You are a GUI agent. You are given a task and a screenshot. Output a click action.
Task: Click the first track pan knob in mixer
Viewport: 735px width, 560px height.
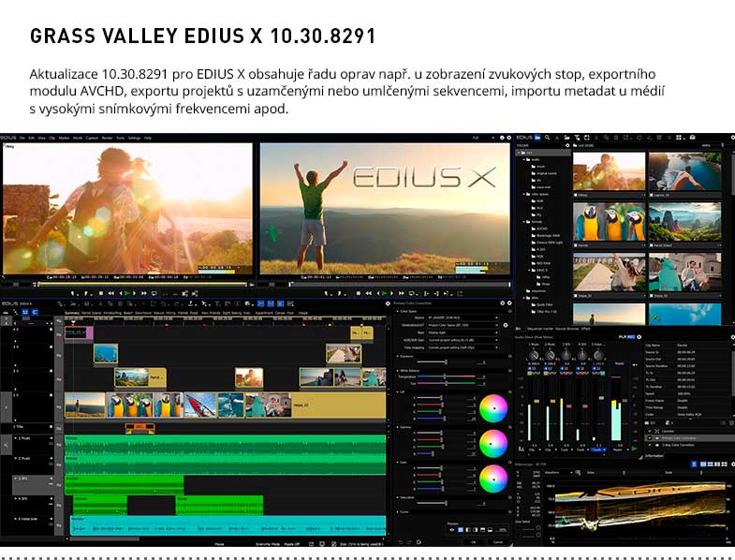534,356
